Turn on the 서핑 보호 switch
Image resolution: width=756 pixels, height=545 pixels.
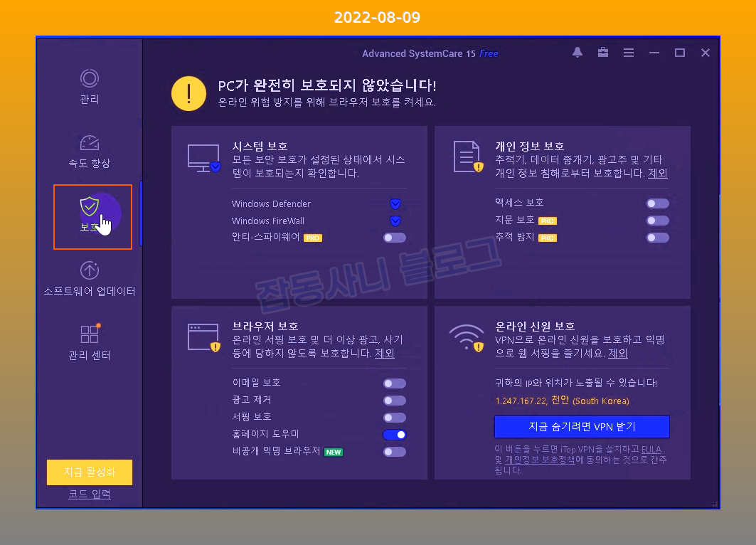pyautogui.click(x=395, y=418)
